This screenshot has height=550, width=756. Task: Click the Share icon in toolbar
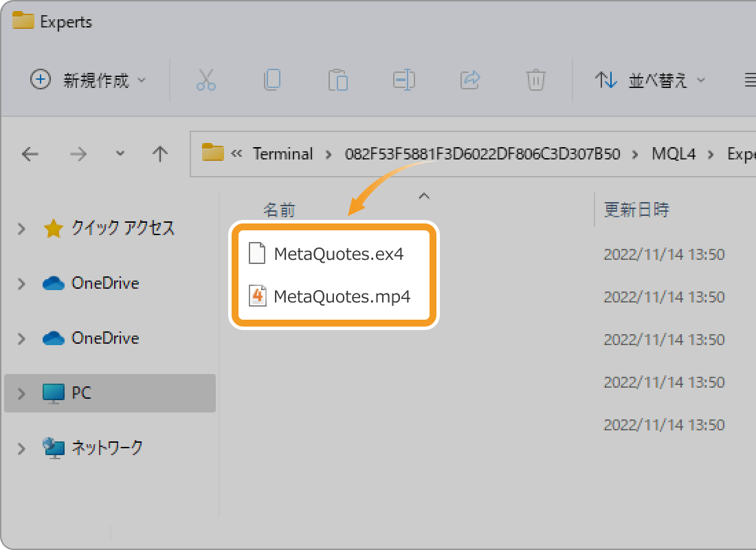click(469, 80)
